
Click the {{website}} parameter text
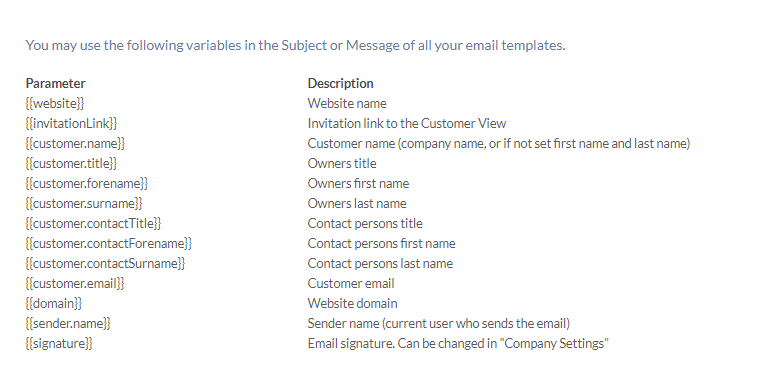[x=55, y=103]
